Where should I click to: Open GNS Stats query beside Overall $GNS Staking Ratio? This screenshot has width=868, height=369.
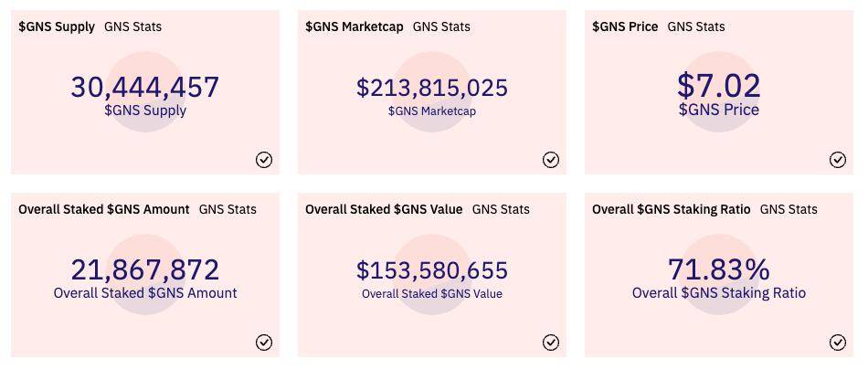click(x=789, y=209)
